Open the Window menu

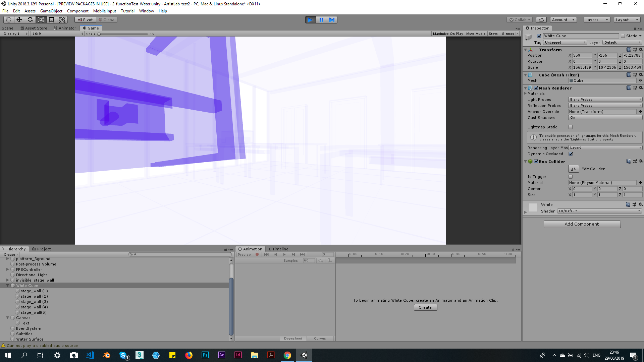pyautogui.click(x=147, y=11)
